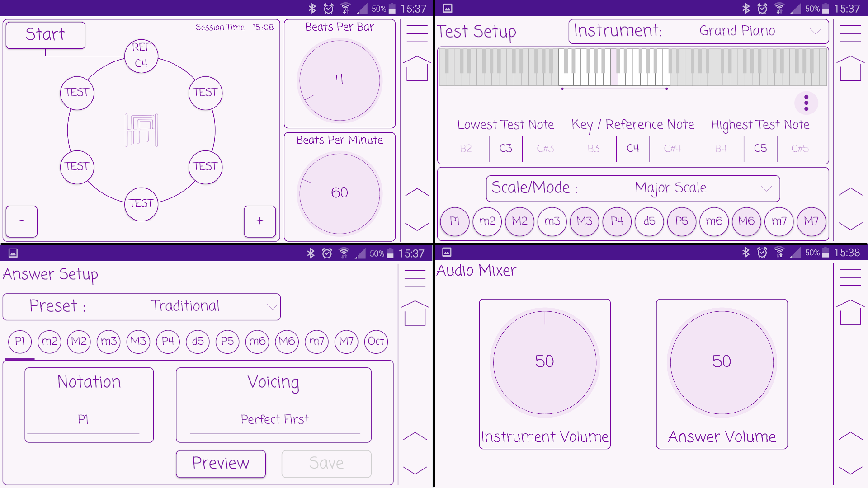Tap home icon in Audio Mixer panel
This screenshot has height=488, width=868.
850,313
